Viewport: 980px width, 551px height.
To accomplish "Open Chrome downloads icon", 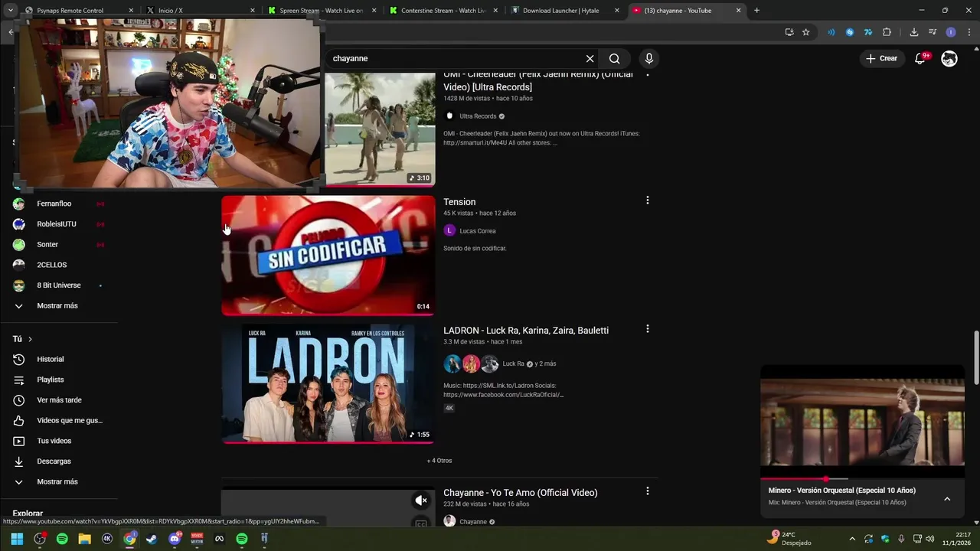I will [914, 32].
